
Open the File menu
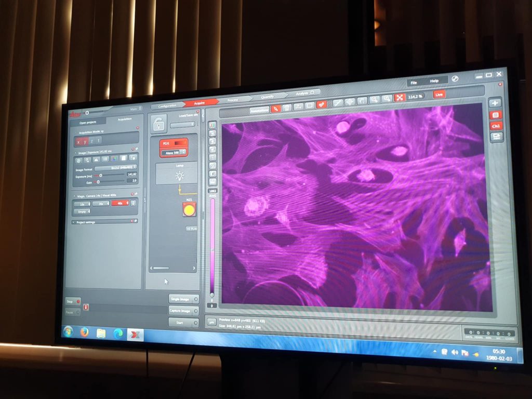tap(414, 83)
